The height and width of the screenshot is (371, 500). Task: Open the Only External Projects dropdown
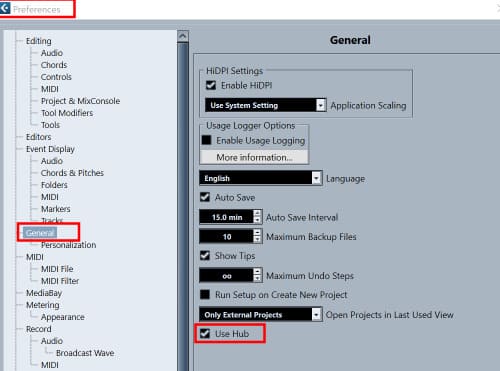pyautogui.click(x=261, y=314)
